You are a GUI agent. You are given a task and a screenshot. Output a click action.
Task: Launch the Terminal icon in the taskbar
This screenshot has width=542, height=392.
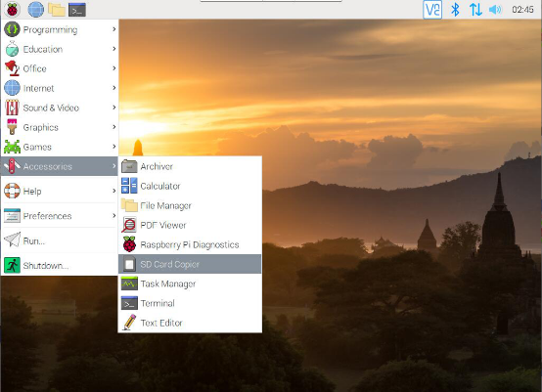pos(77,10)
